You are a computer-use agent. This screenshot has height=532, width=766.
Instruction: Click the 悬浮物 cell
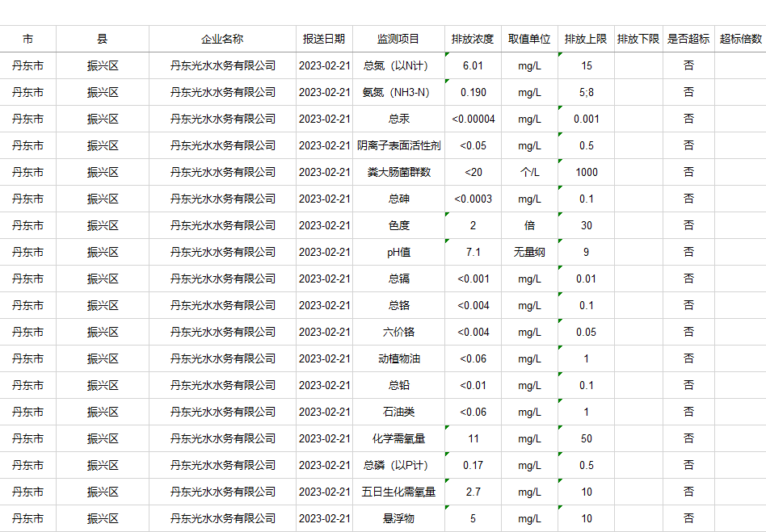coord(398,518)
